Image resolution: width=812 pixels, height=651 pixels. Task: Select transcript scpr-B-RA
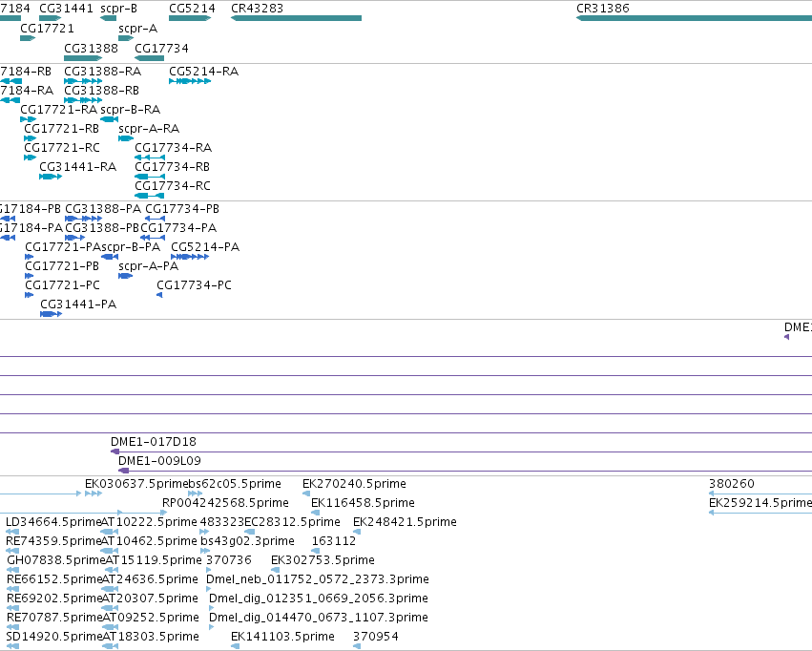click(x=110, y=119)
